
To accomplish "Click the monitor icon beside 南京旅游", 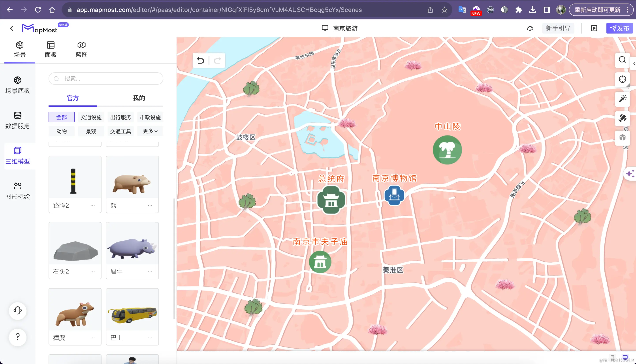I will (325, 28).
